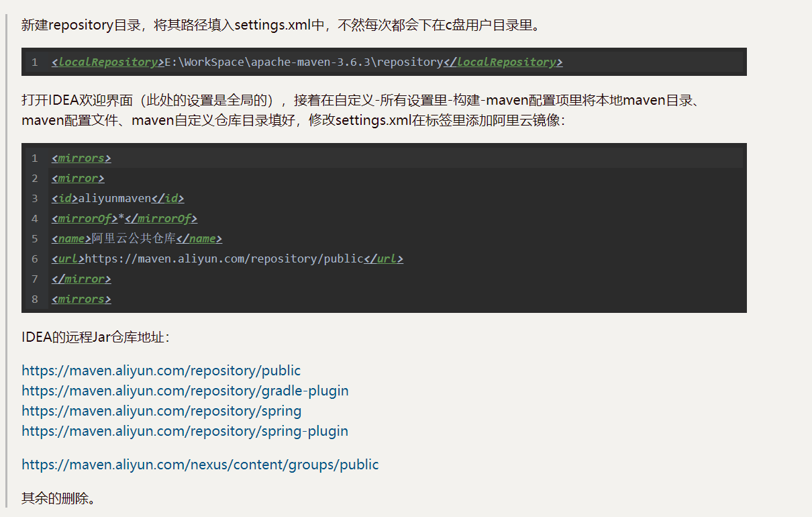Open the gradle-plugin repository link

(x=185, y=391)
